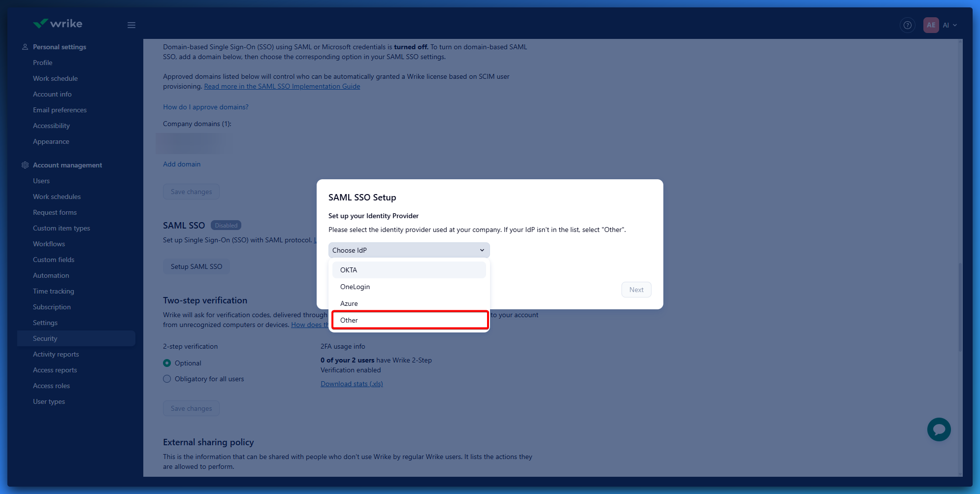
Task: Click the Account management gear icon
Action: point(25,165)
